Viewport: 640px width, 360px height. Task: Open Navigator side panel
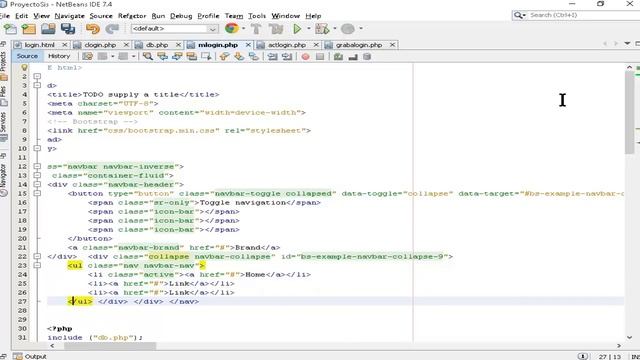pyautogui.click(x=4, y=180)
